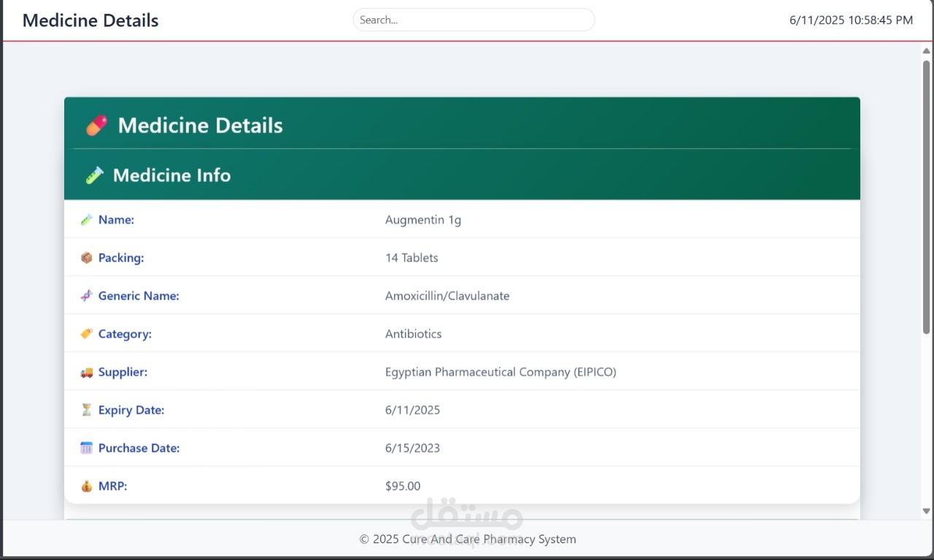Click the scrollbar up arrow
Screen dimensions: 934x560
point(927,51)
